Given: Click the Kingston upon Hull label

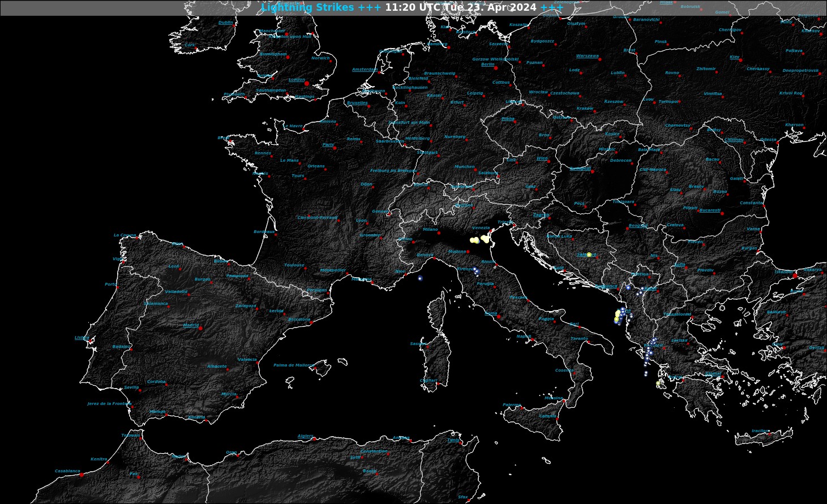Looking at the screenshot, I should (290, 37).
